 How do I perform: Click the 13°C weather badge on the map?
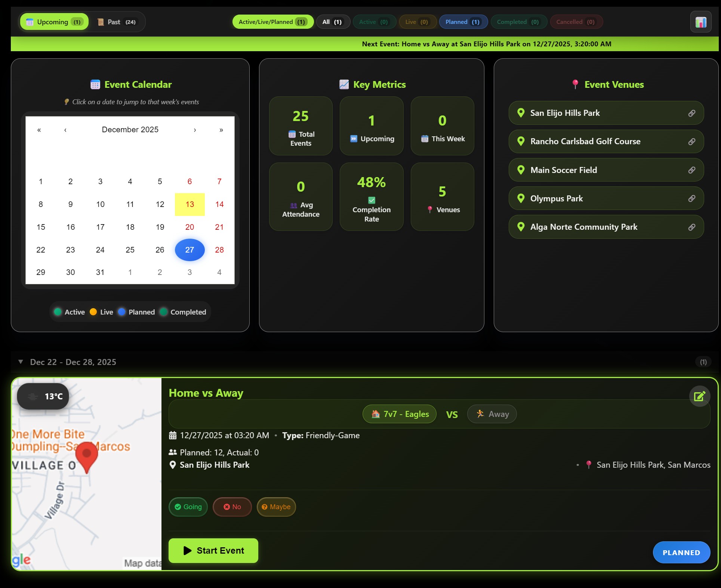(42, 396)
